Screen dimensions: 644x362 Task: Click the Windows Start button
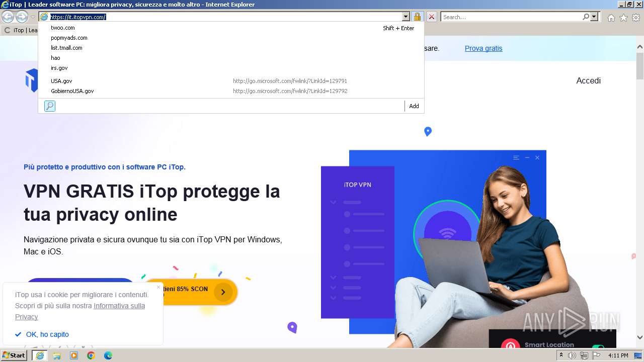click(14, 355)
